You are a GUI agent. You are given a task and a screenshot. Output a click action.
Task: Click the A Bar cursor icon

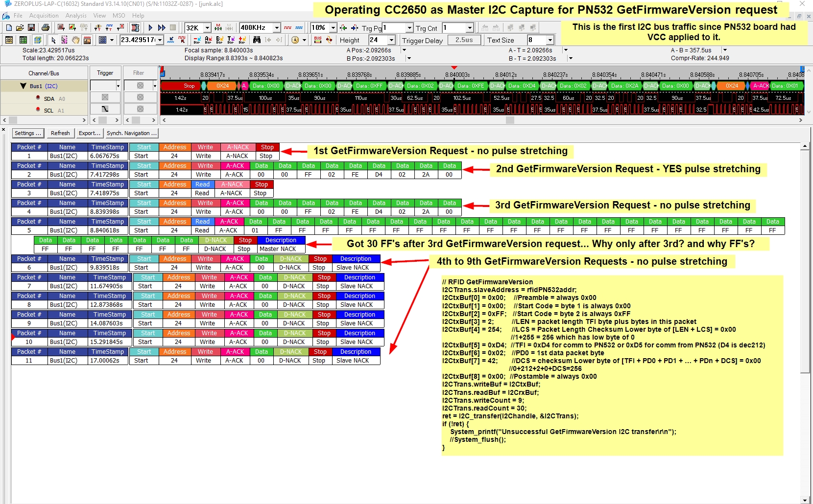coord(208,40)
